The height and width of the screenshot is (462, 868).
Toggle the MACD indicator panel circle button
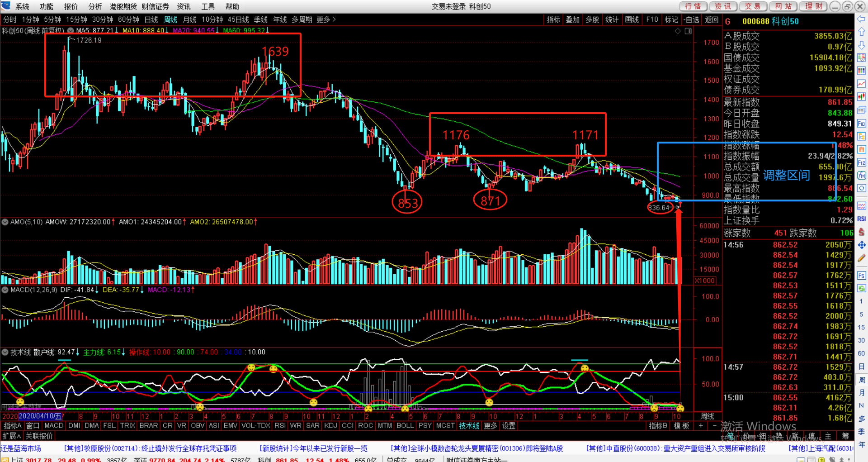click(x=5, y=290)
